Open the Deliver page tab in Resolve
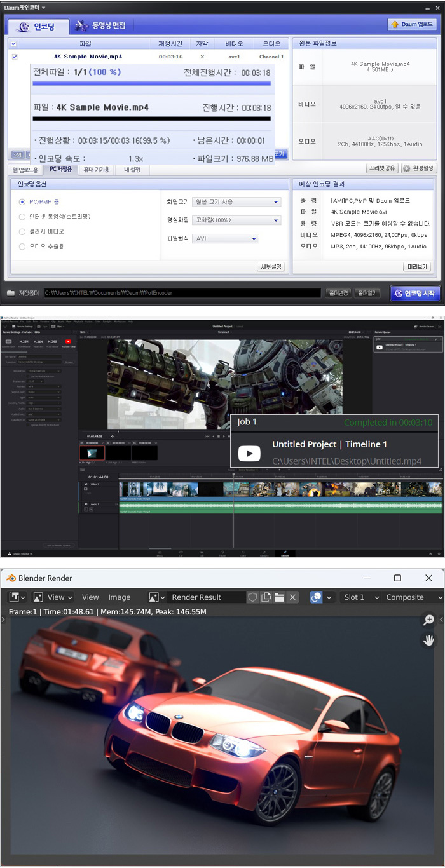This screenshot has width=445, height=868. click(x=285, y=553)
